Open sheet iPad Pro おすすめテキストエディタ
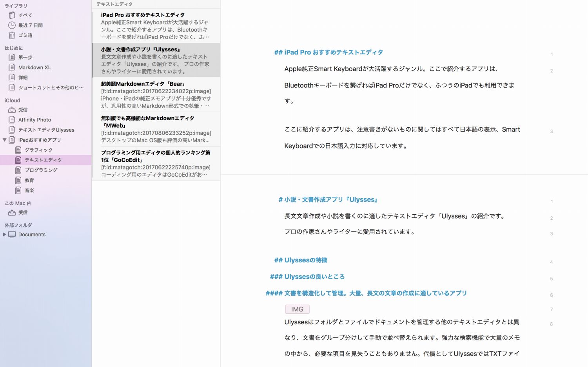This screenshot has width=588, height=367. (156, 26)
